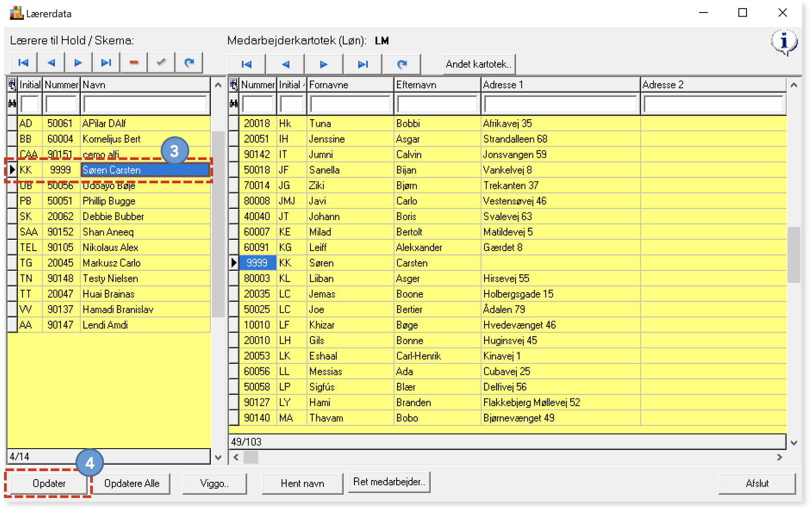
Task: Select row Markusz Carlo in left list
Action: pyautogui.click(x=109, y=263)
